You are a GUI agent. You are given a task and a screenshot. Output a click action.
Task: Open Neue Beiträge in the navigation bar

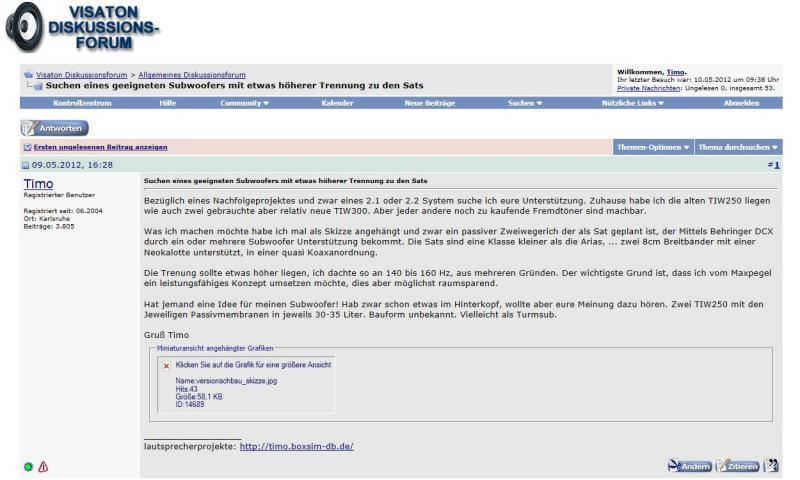[430, 103]
